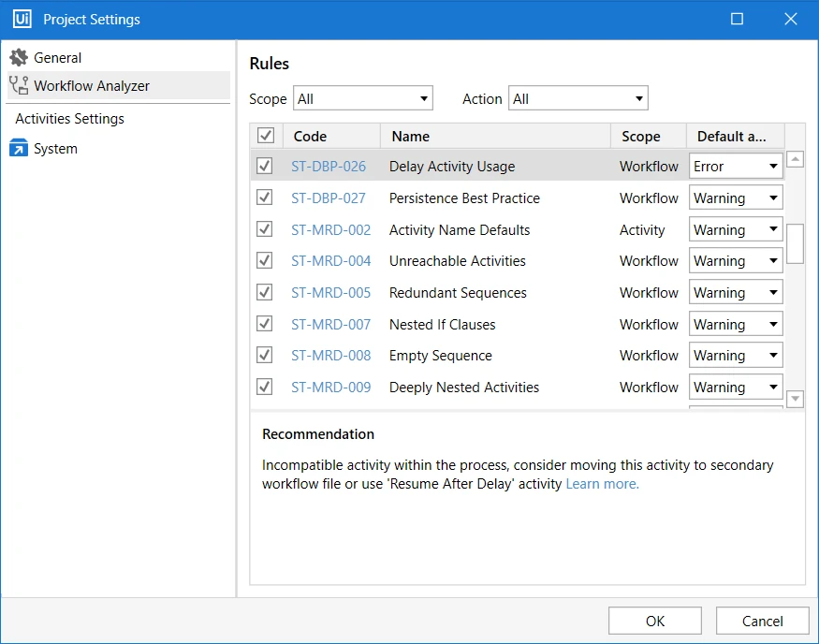Screen dimensions: 819x644
Task: Click the Cancel button
Action: coord(762,621)
